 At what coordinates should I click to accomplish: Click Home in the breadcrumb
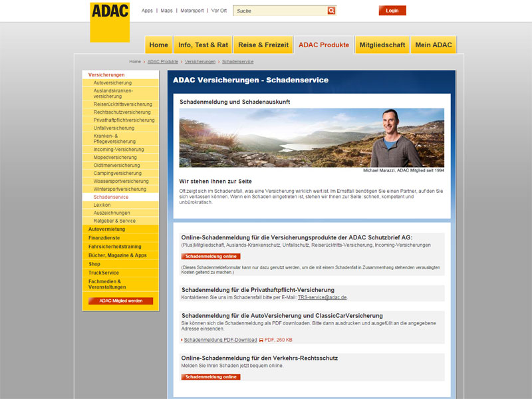click(x=135, y=61)
